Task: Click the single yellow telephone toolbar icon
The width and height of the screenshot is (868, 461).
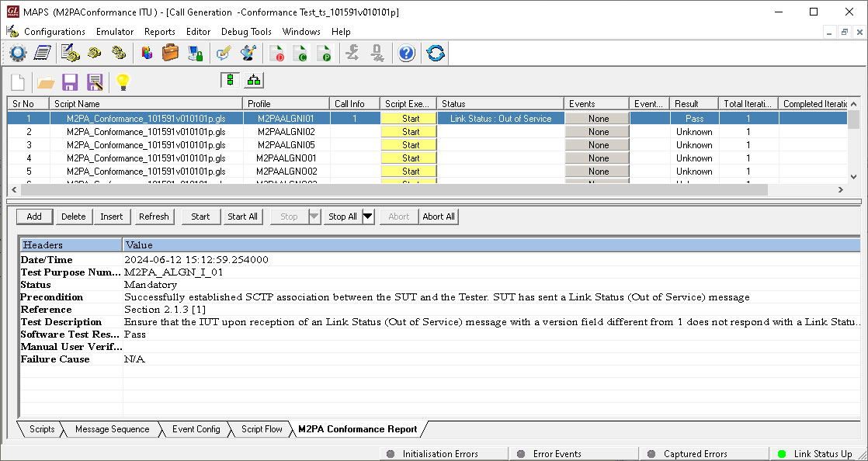Action: pos(95,53)
